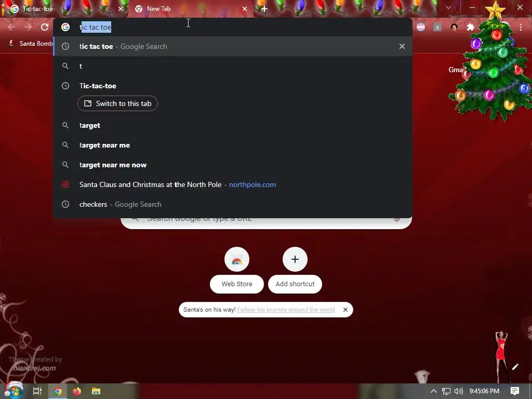532x399 pixels.
Task: Click the address bar text field
Action: coord(237,27)
